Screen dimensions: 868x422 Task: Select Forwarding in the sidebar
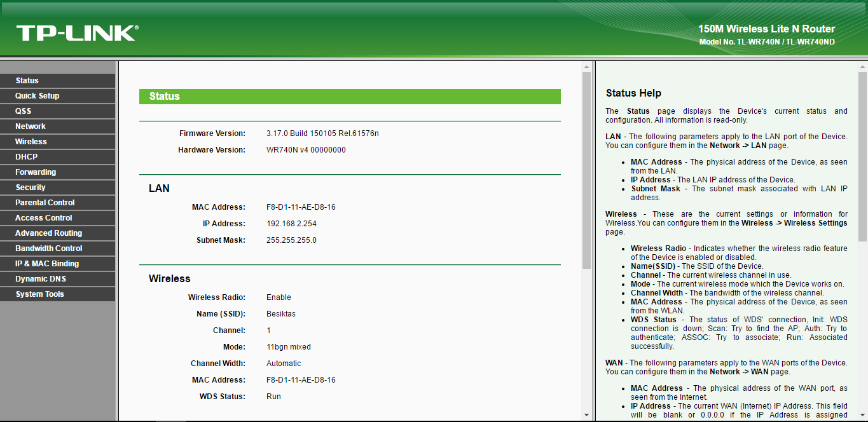(57, 172)
